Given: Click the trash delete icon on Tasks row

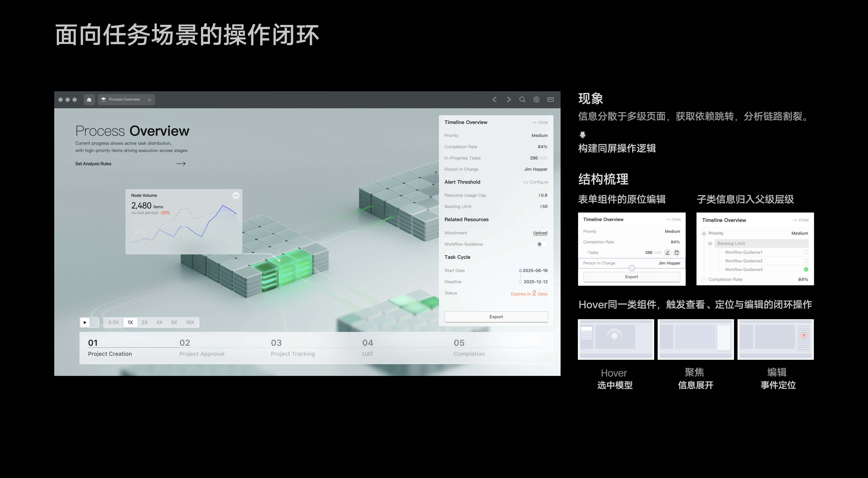Looking at the screenshot, I should coord(677,253).
